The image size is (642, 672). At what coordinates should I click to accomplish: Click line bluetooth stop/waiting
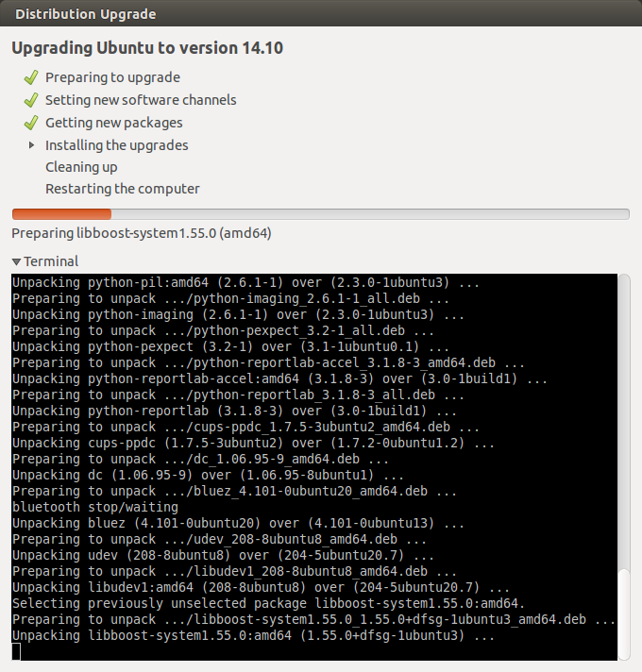(95, 508)
